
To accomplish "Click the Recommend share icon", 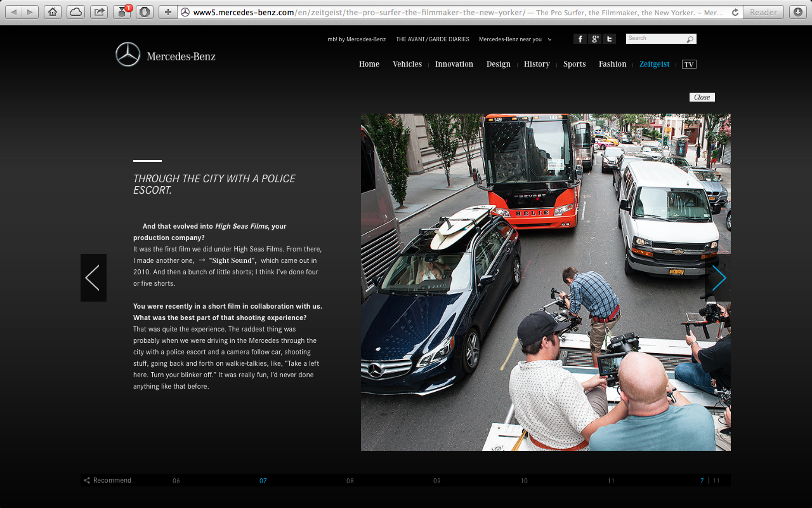I will point(87,481).
